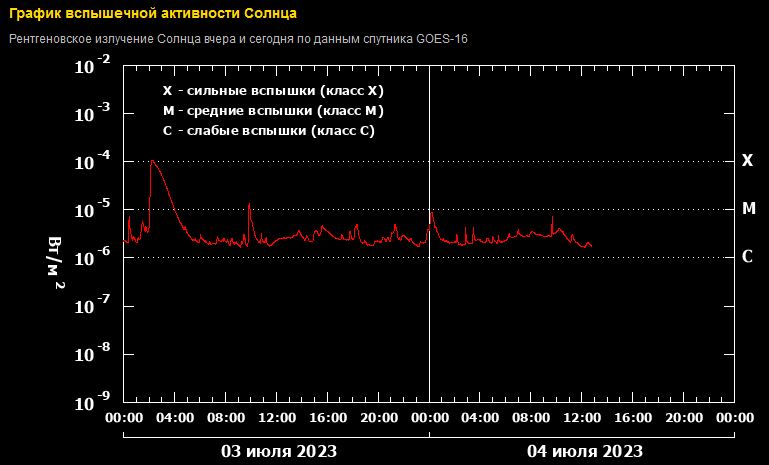Click the 04:00 time label under 04 июля
This screenshot has width=769, height=465.
[480, 418]
